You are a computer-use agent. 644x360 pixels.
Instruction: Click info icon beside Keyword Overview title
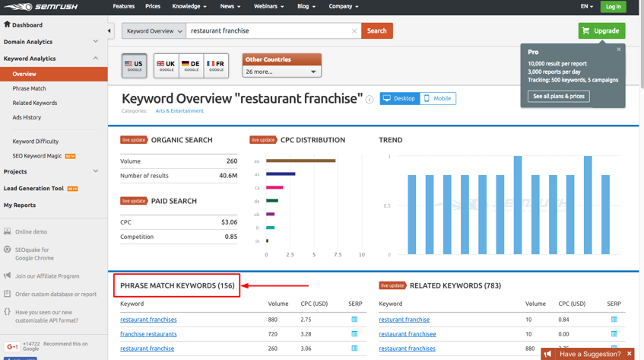370,99
